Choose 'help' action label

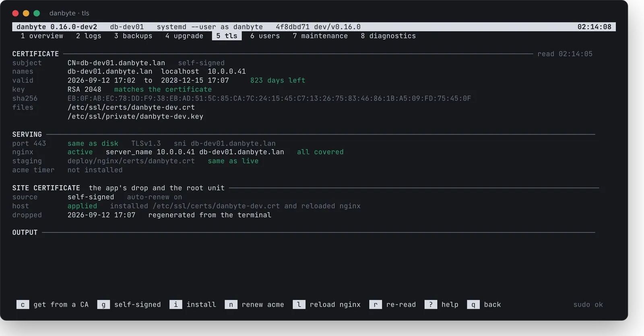[450, 305]
